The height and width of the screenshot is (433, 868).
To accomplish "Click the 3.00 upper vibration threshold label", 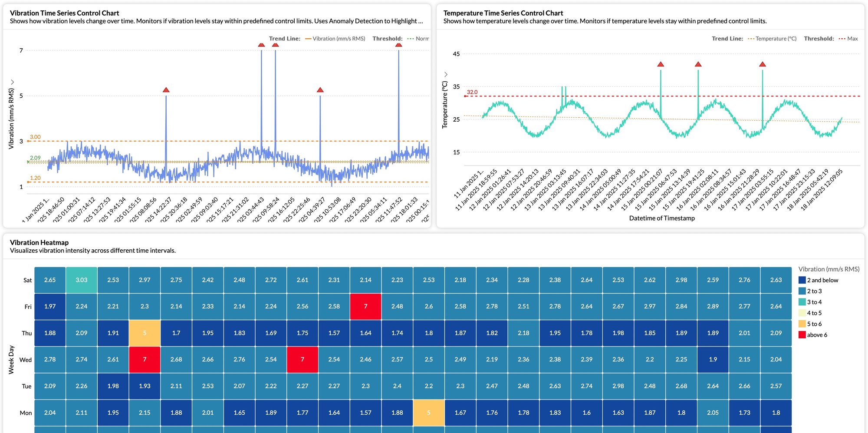I will (x=35, y=137).
